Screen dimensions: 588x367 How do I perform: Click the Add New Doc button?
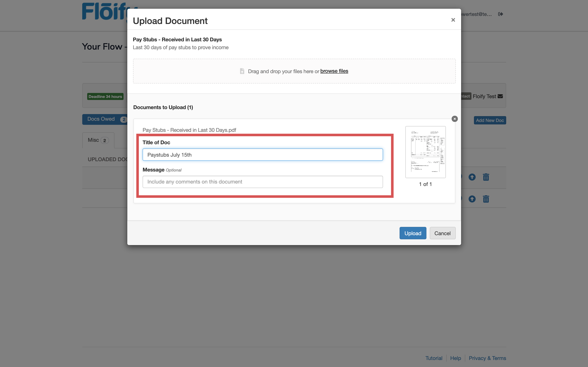point(489,120)
